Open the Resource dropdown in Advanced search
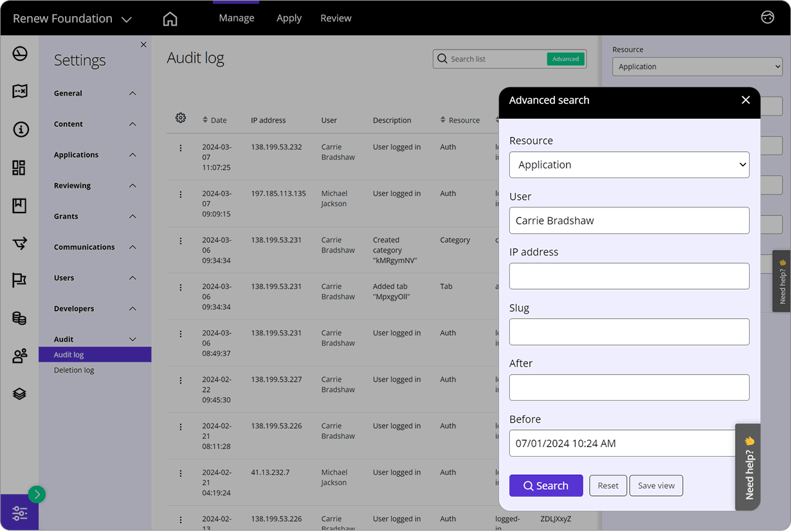Screen dimensions: 791x532 click(629, 164)
